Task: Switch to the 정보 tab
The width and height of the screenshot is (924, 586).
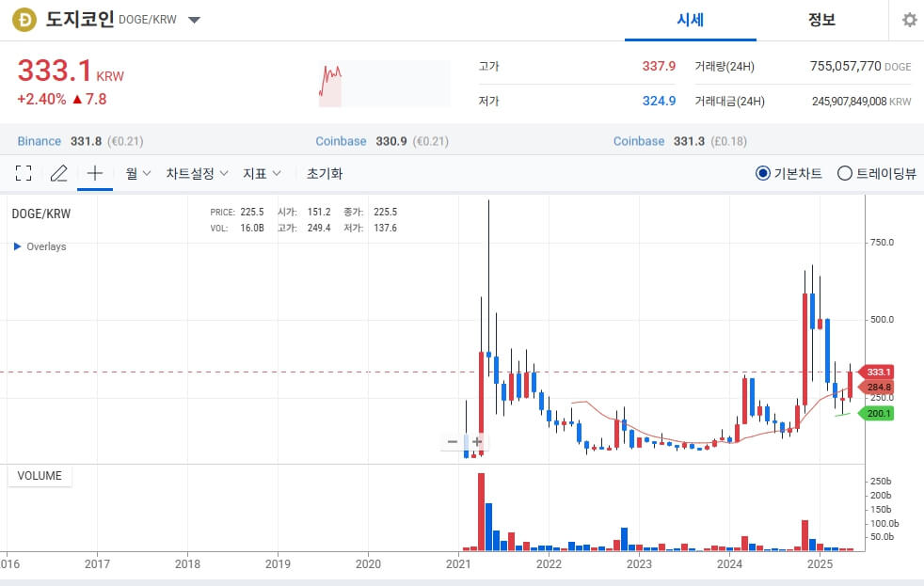Action: [x=822, y=20]
